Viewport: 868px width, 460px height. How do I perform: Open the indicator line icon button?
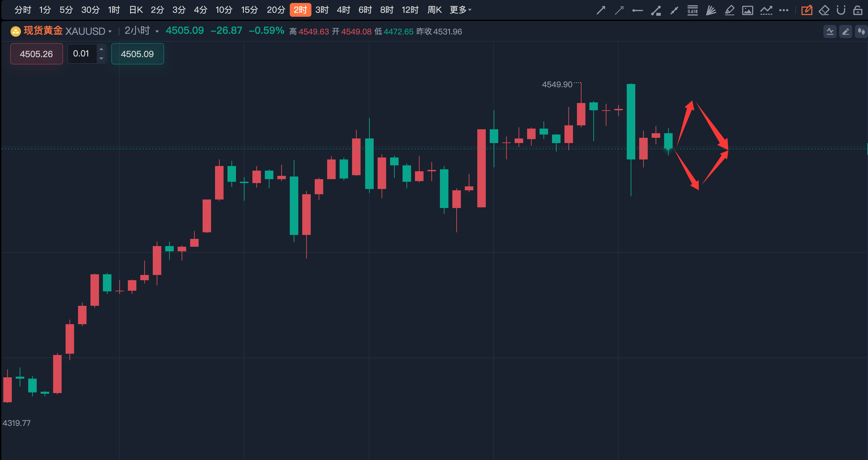(x=830, y=31)
